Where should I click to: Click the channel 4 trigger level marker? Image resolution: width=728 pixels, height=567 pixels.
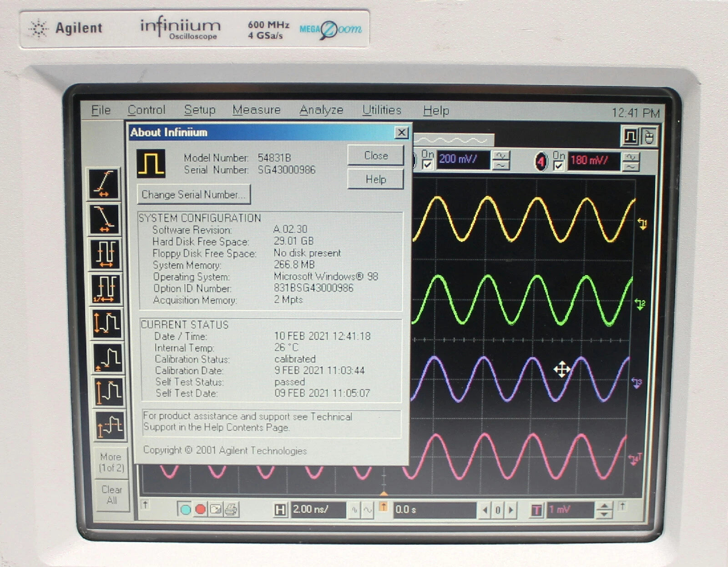click(635, 459)
